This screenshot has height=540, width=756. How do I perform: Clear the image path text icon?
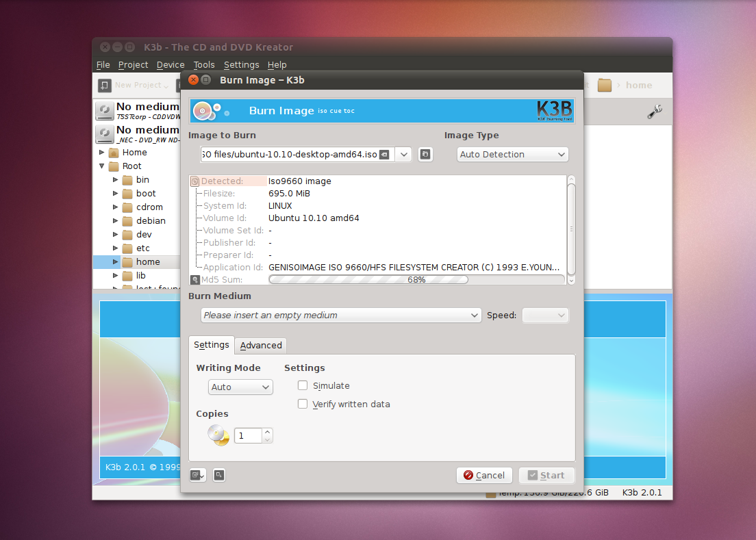[x=384, y=155]
